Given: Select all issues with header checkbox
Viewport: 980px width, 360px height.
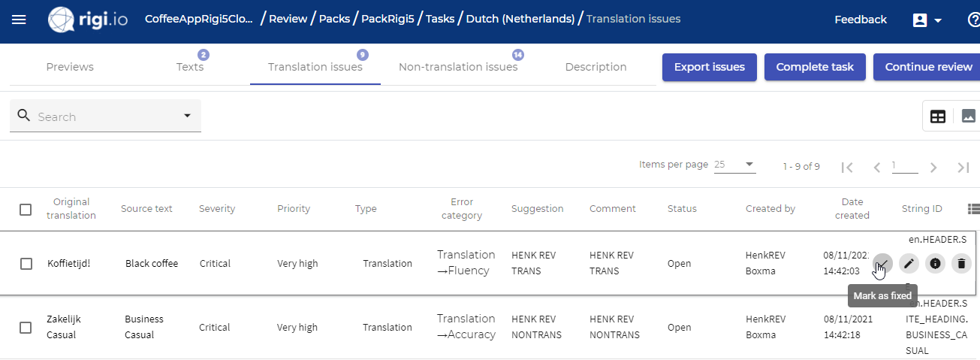Looking at the screenshot, I should (26, 210).
